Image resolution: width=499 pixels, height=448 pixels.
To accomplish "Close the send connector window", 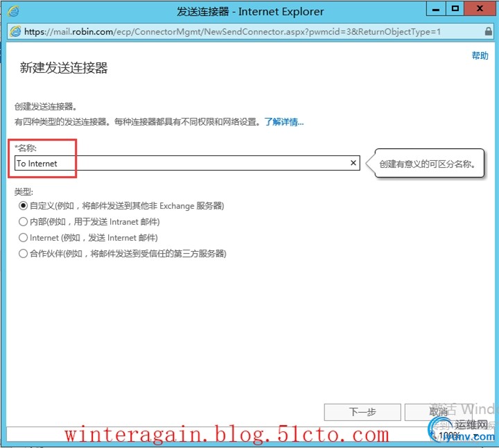I will pyautogui.click(x=480, y=9).
